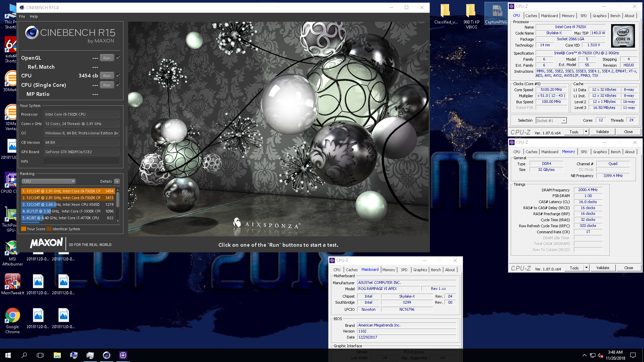Select top ranking row with score 3454
Screen dimensions: 644x362
click(68, 191)
